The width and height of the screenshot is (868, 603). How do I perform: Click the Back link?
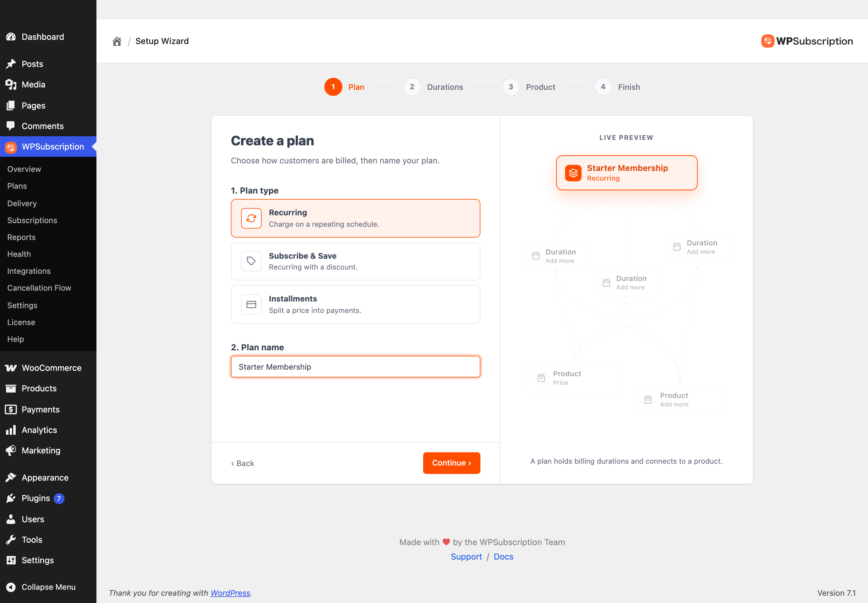pos(243,463)
